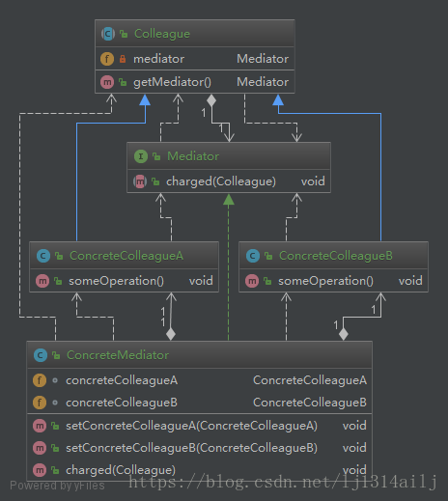This screenshot has height=501, width=448.
Task: Click the method icon beside setConcreteColleagueA
Action: coord(40,426)
